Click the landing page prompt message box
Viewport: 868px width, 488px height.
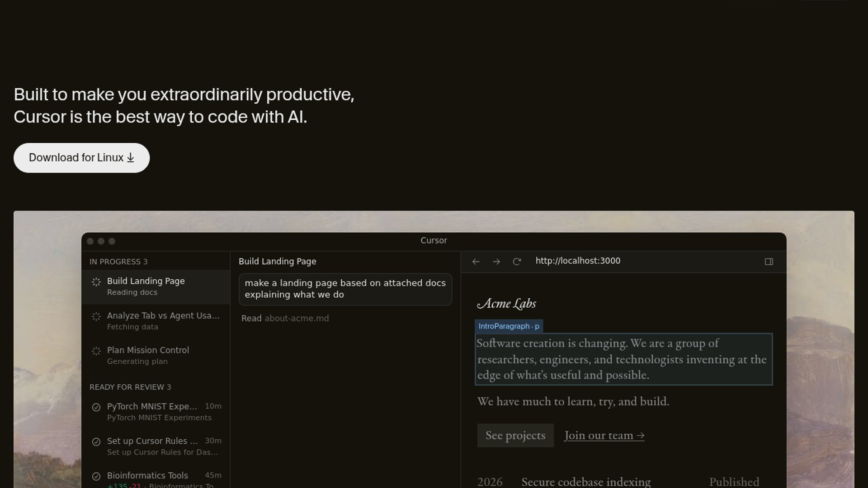pyautogui.click(x=345, y=289)
